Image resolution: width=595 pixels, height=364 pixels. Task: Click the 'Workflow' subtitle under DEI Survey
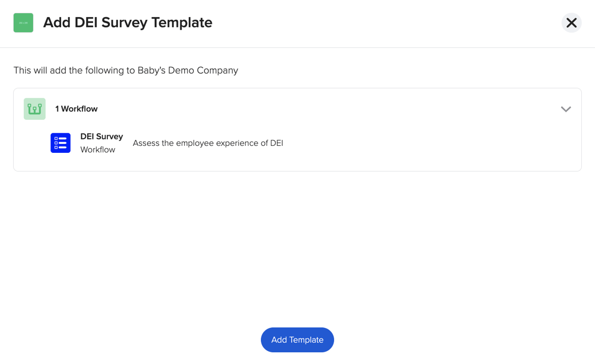[x=99, y=150]
